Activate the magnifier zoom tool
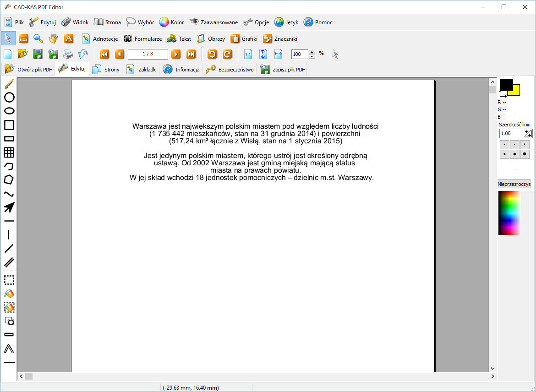The height and width of the screenshot is (392, 536). (38, 38)
